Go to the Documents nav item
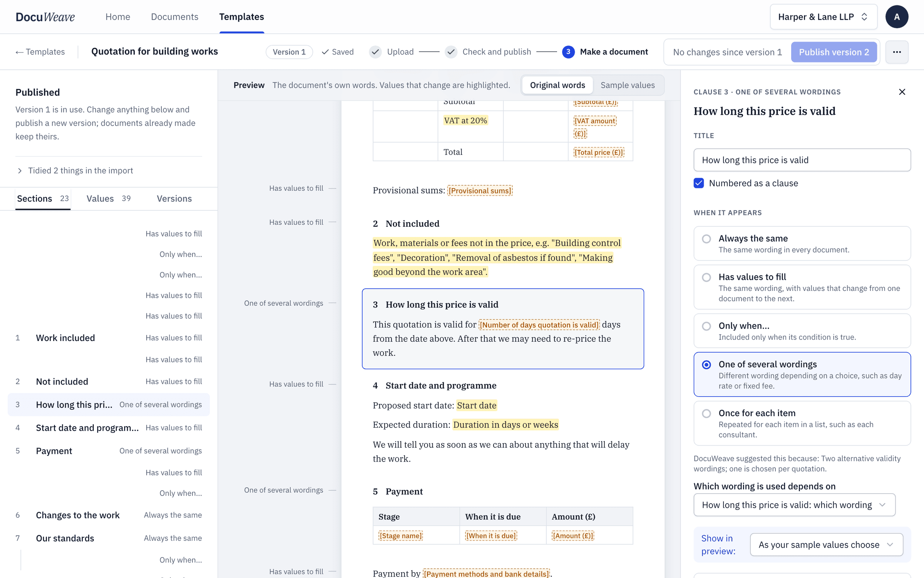924x578 pixels. pos(174,17)
